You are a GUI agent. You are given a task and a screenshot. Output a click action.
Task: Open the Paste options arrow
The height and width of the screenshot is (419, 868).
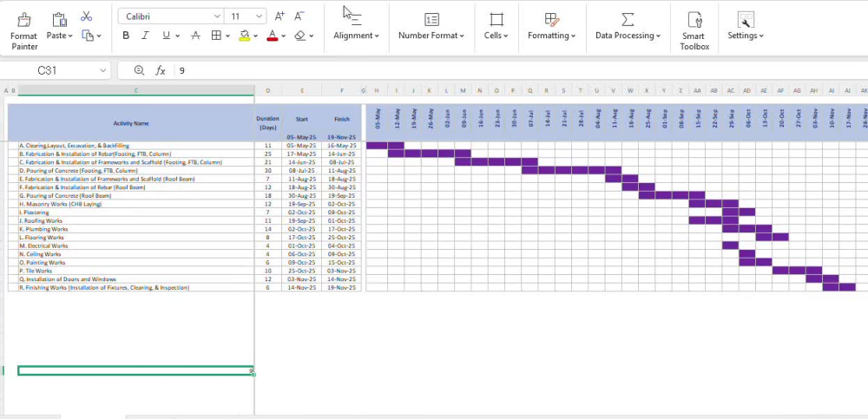[x=71, y=36]
